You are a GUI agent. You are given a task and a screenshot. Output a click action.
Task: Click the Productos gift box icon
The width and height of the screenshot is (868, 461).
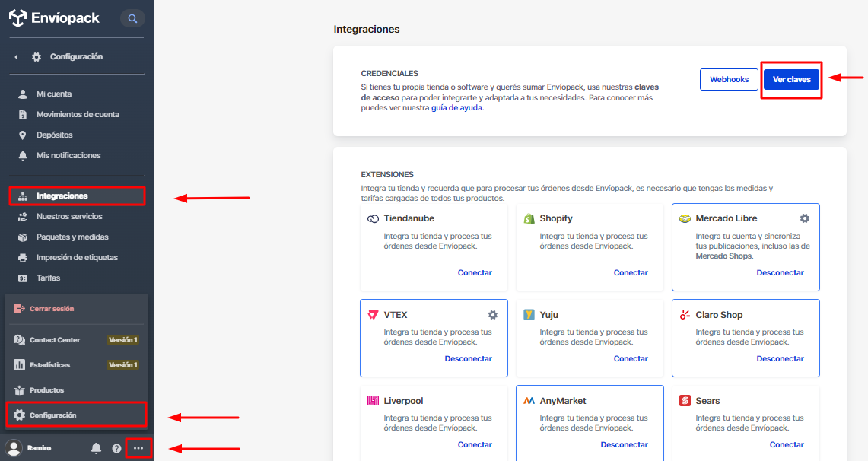click(19, 390)
